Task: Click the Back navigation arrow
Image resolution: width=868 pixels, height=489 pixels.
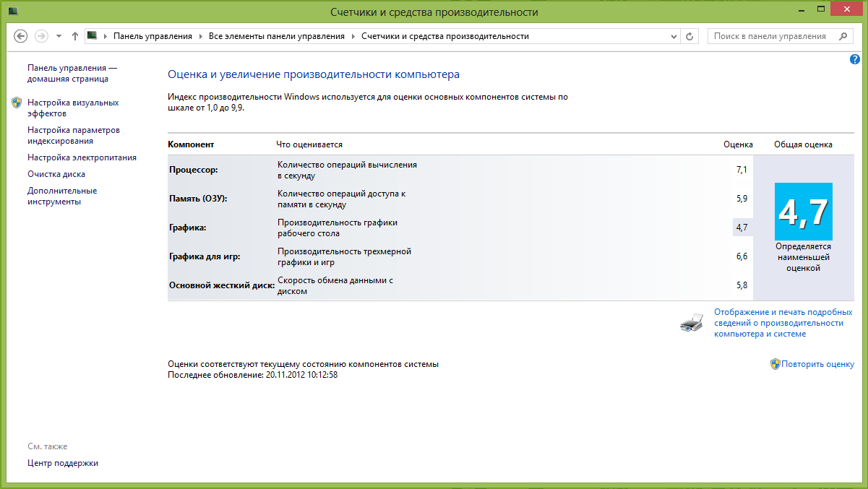Action: click(x=21, y=36)
